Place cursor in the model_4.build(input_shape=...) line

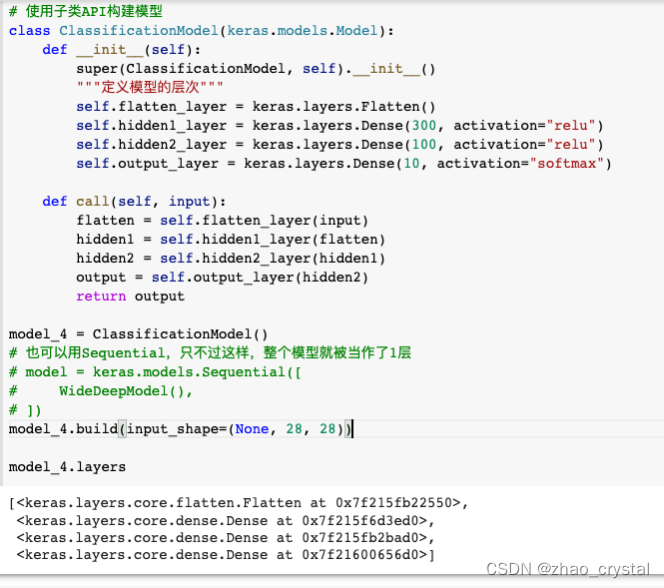pos(181,429)
